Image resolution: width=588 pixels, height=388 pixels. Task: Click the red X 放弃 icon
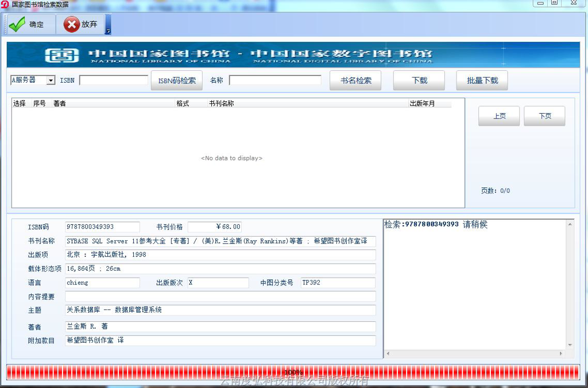pyautogui.click(x=72, y=24)
